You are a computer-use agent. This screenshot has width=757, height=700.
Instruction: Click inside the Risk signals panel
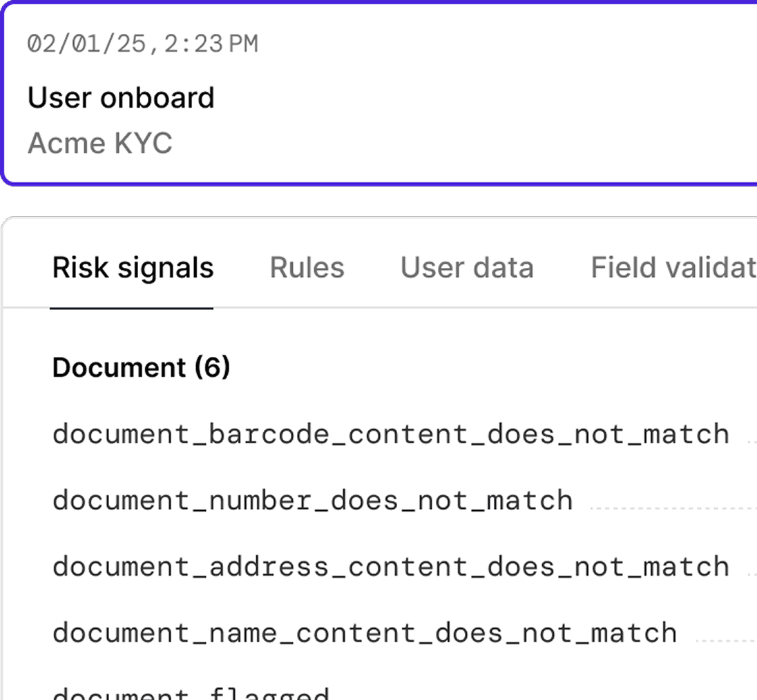[x=380, y=483]
